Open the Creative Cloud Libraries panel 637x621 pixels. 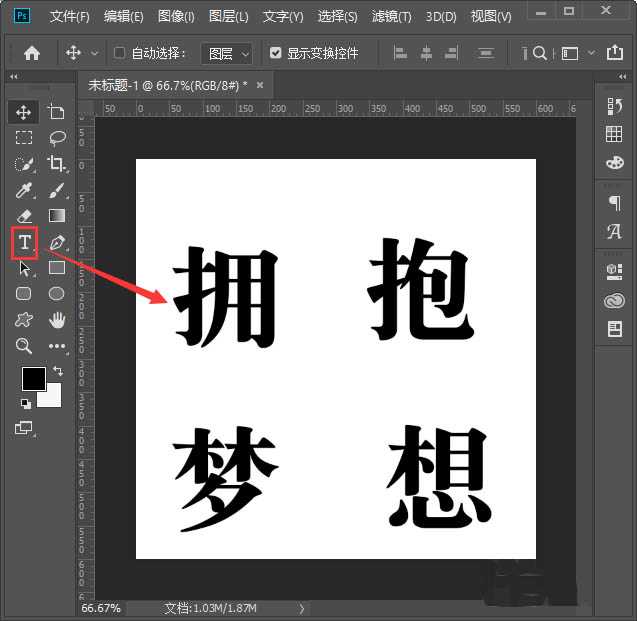coord(614,300)
